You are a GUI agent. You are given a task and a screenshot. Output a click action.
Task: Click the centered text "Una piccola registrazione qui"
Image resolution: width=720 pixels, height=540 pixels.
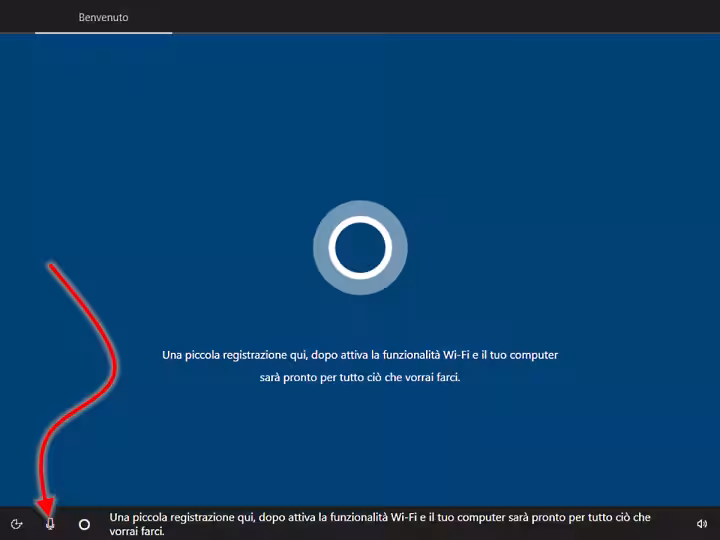coord(235,355)
